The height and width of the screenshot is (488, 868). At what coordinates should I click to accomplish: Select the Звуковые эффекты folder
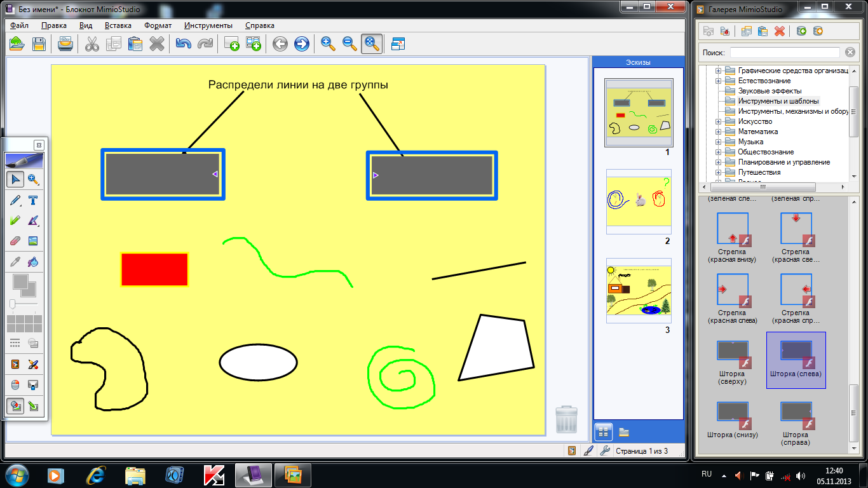coord(770,91)
